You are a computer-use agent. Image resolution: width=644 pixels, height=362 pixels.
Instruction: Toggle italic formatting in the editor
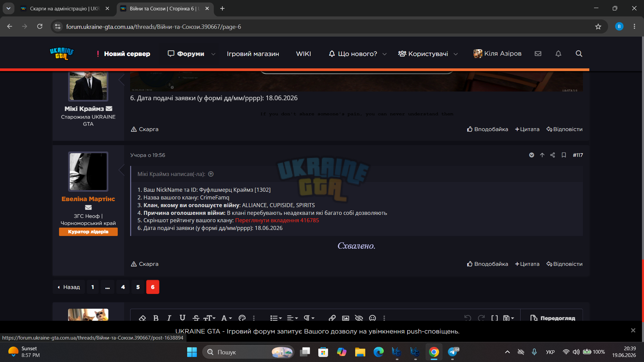click(169, 318)
